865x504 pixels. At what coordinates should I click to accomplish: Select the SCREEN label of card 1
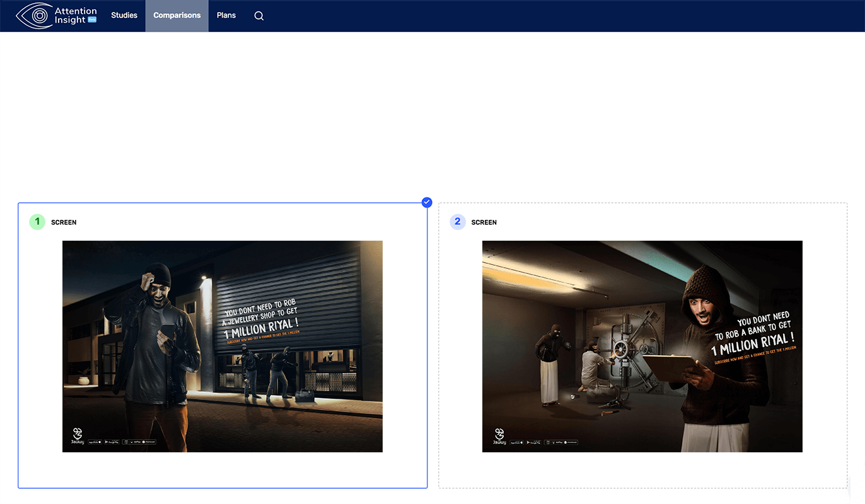click(64, 222)
